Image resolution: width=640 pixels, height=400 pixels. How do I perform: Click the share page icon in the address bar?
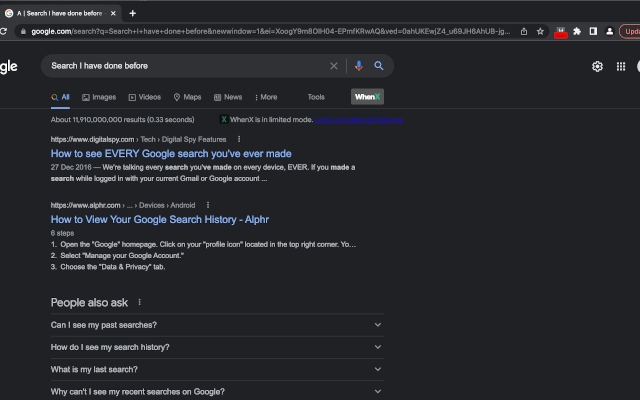click(x=524, y=31)
